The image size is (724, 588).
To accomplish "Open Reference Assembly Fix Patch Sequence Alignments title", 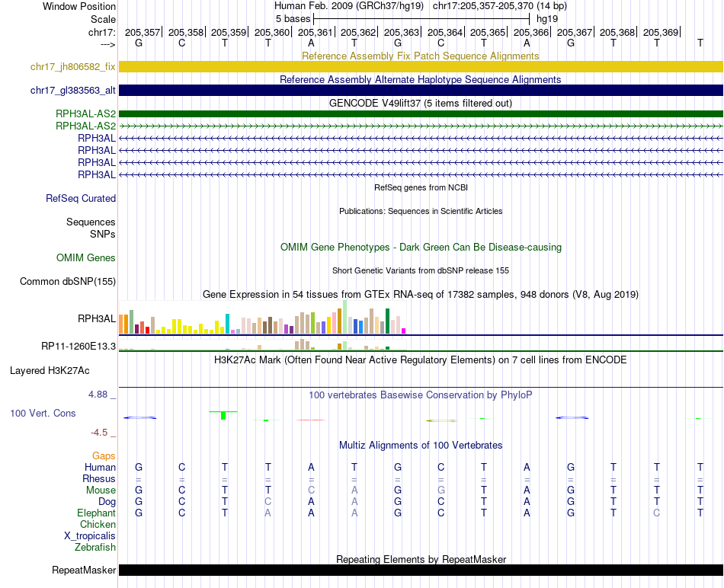I will (x=420, y=56).
